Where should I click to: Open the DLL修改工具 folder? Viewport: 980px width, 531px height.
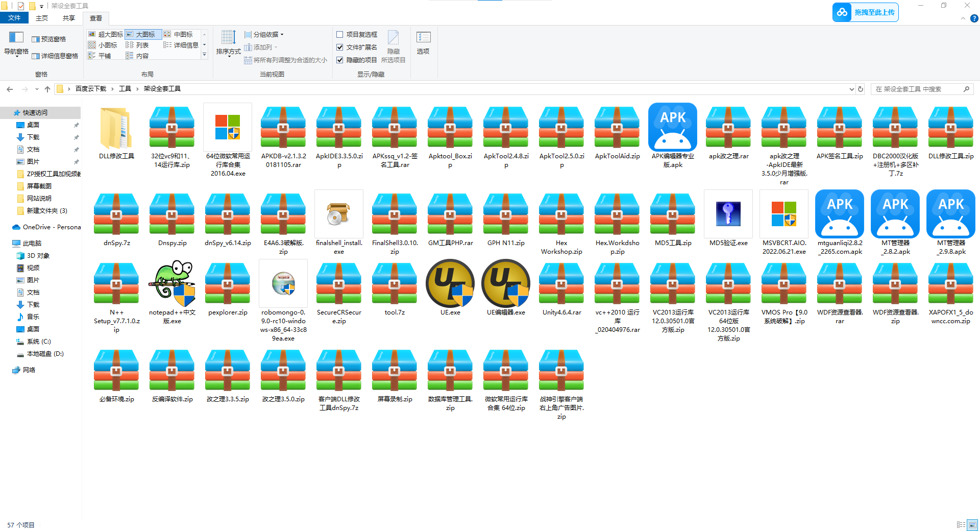116,128
